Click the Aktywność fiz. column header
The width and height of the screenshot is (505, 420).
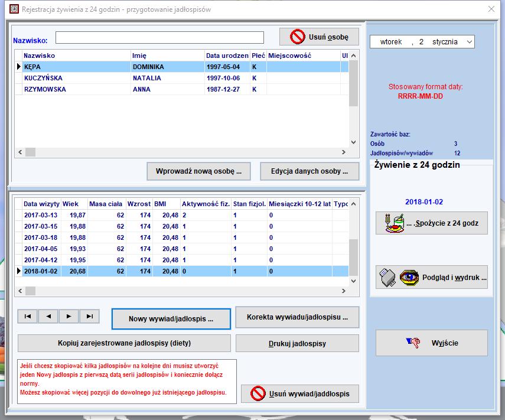206,204
